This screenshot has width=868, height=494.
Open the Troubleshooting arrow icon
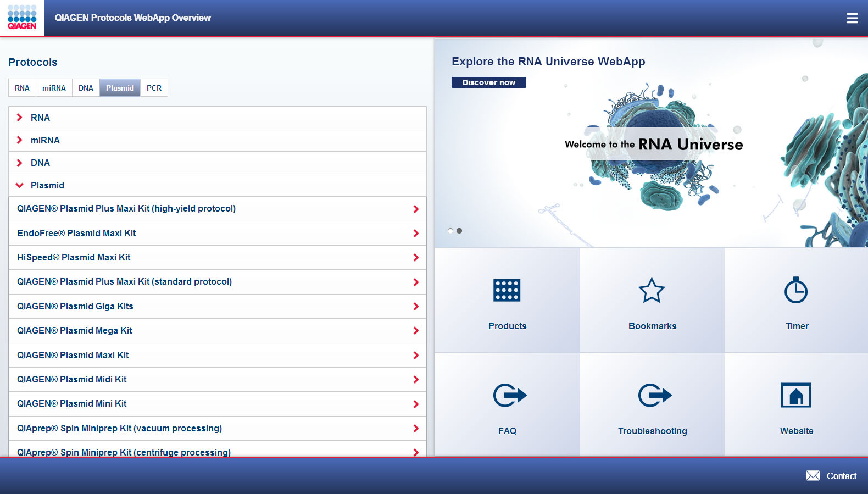[x=654, y=395]
